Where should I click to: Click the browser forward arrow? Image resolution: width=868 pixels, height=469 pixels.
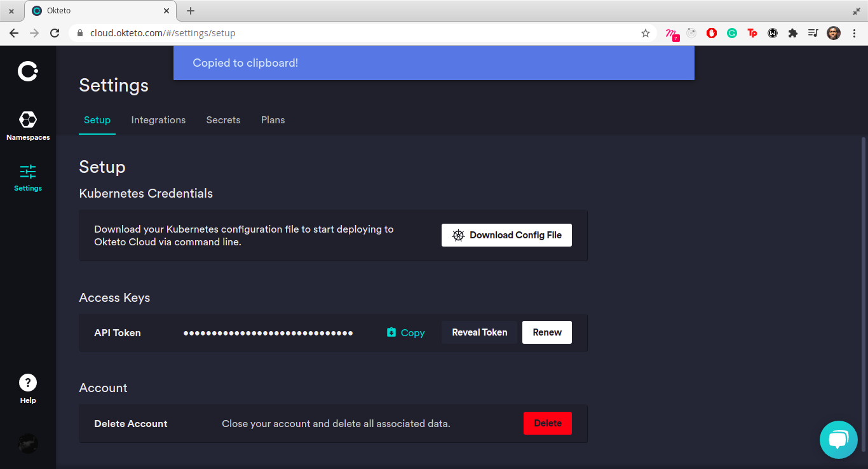(x=34, y=33)
